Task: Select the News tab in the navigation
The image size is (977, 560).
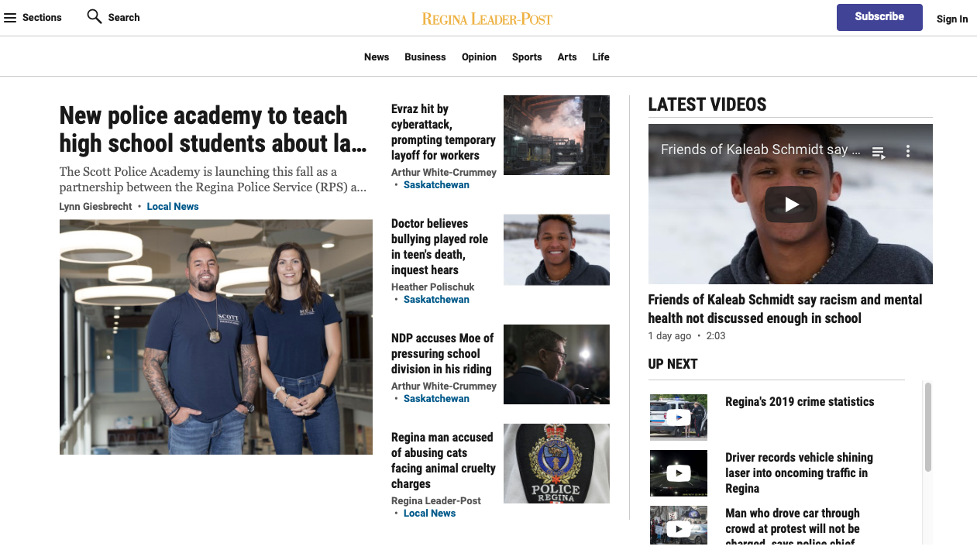Action: click(x=377, y=57)
